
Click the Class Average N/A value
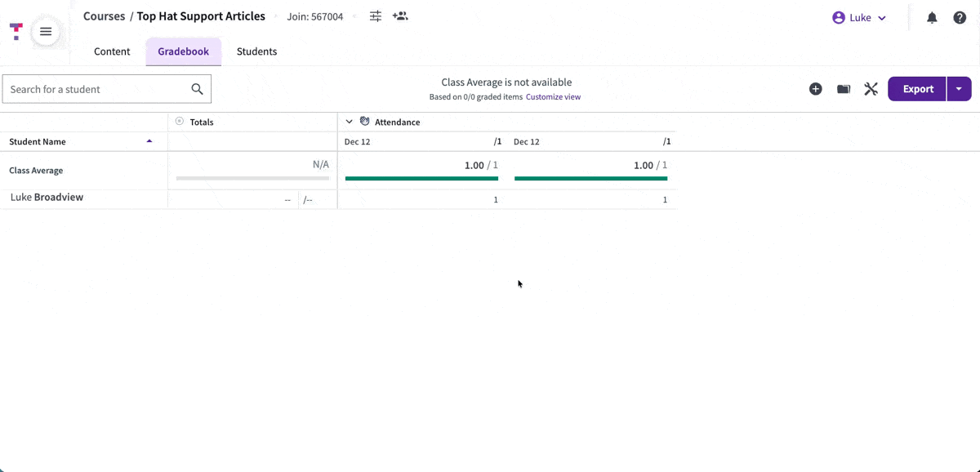pos(321,164)
